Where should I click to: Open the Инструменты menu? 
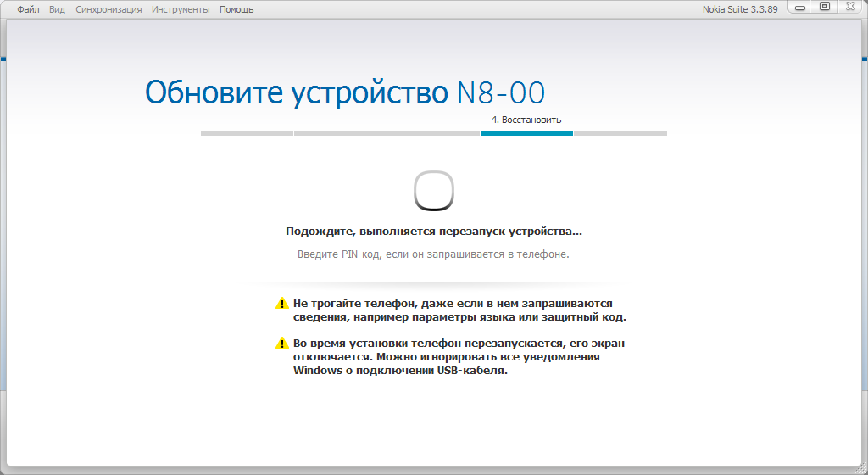click(x=181, y=9)
